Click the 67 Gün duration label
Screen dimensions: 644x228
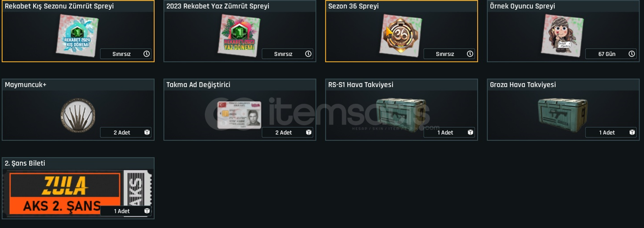point(607,54)
